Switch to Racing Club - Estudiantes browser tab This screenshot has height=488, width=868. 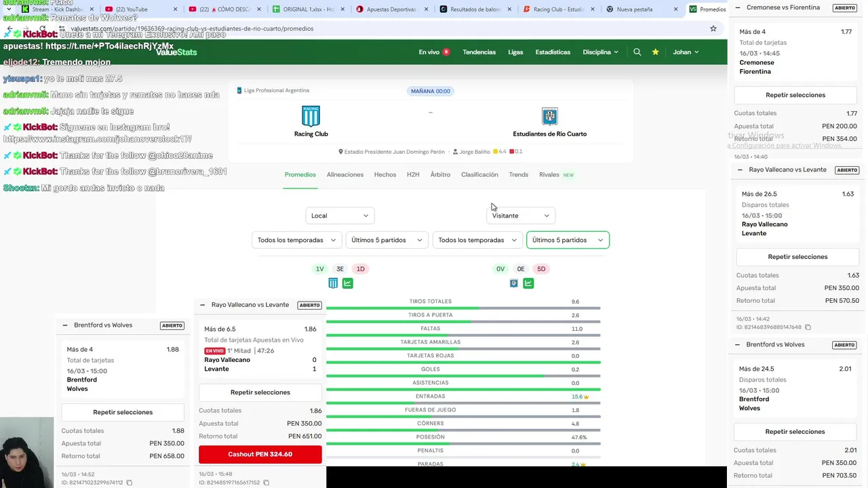tap(559, 9)
